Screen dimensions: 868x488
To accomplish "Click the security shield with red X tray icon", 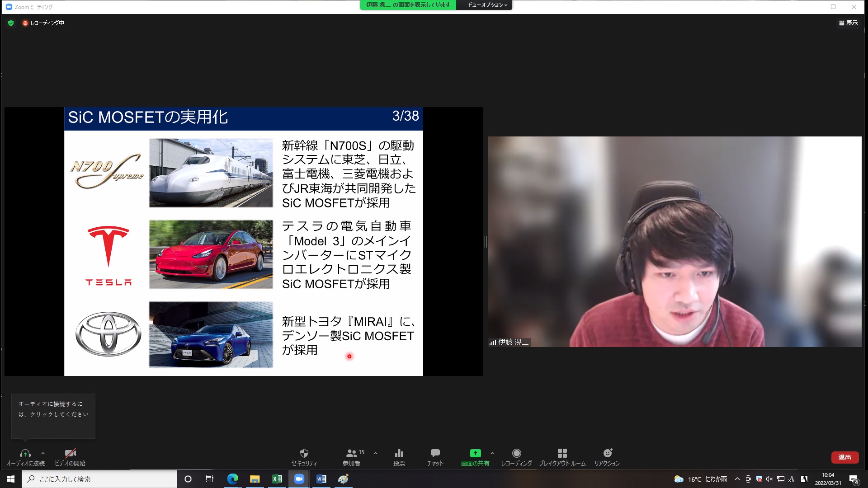I will coord(759,479).
